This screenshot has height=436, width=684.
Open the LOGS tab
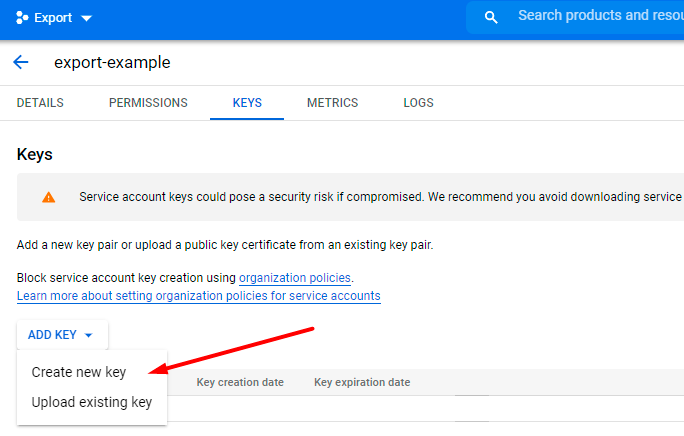pyautogui.click(x=418, y=103)
